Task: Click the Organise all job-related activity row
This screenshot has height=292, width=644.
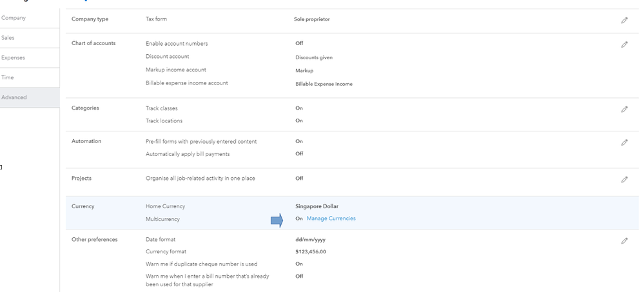Action: pyautogui.click(x=200, y=179)
